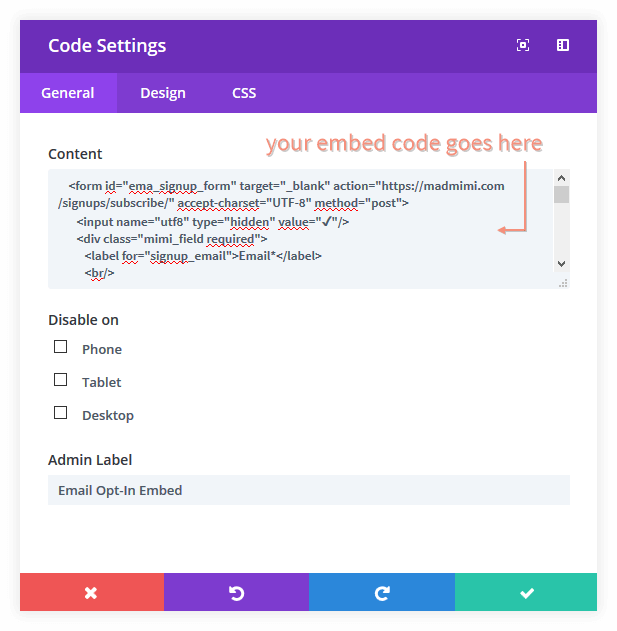Undo the last change

tap(237, 592)
